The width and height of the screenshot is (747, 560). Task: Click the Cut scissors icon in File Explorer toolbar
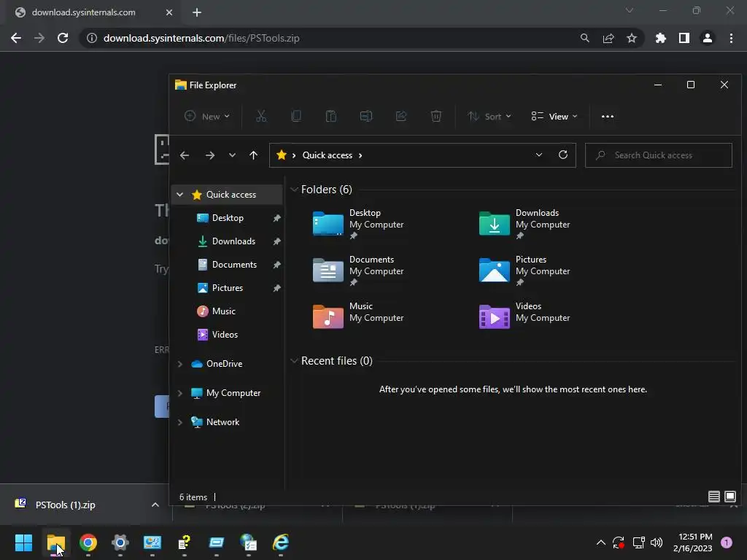coord(261,116)
